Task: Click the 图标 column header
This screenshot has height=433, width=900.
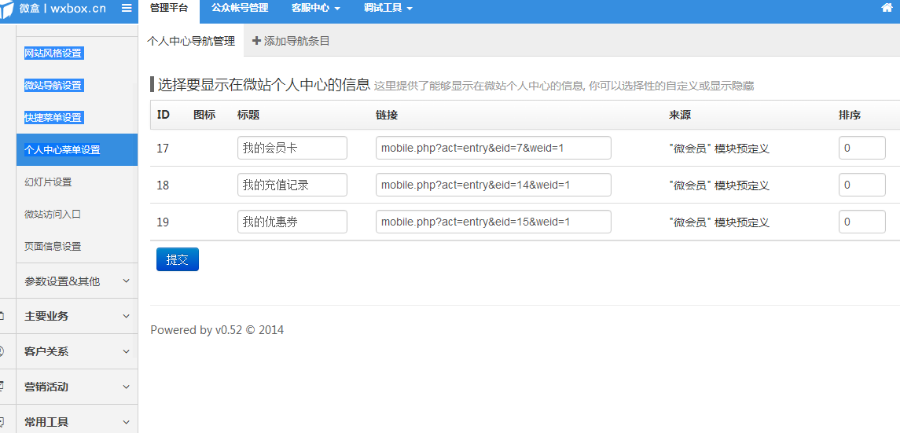Action: pos(204,115)
